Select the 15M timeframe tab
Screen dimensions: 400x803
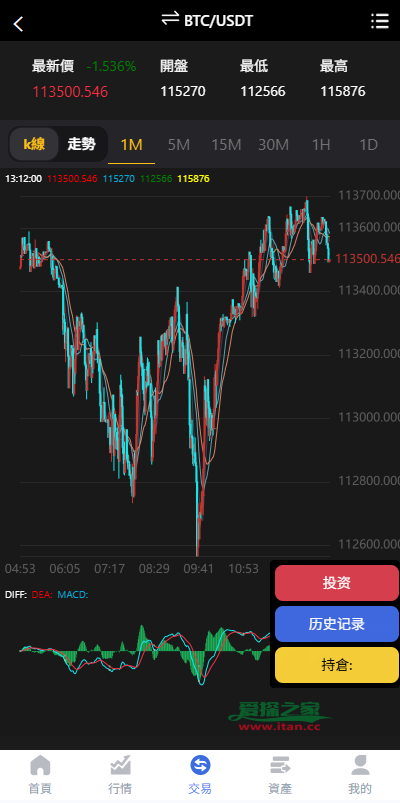[x=226, y=145]
